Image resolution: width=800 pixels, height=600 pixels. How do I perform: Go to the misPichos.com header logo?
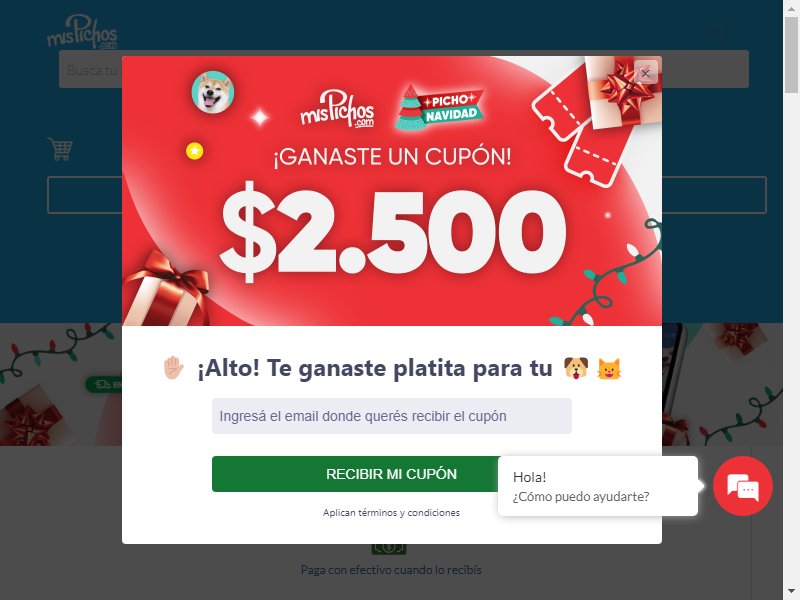(82, 32)
